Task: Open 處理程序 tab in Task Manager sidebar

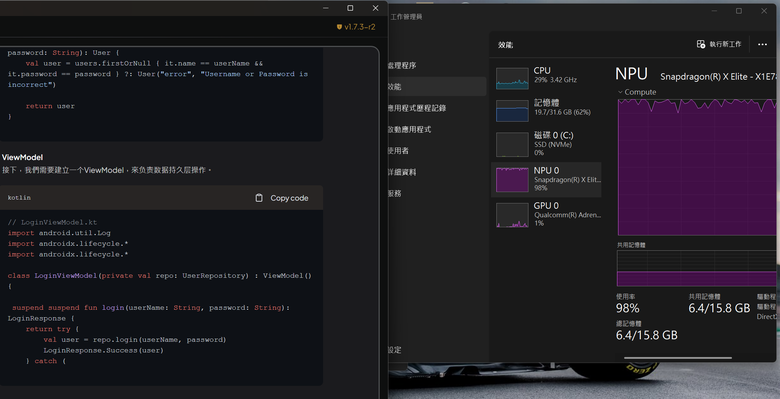Action: point(402,66)
